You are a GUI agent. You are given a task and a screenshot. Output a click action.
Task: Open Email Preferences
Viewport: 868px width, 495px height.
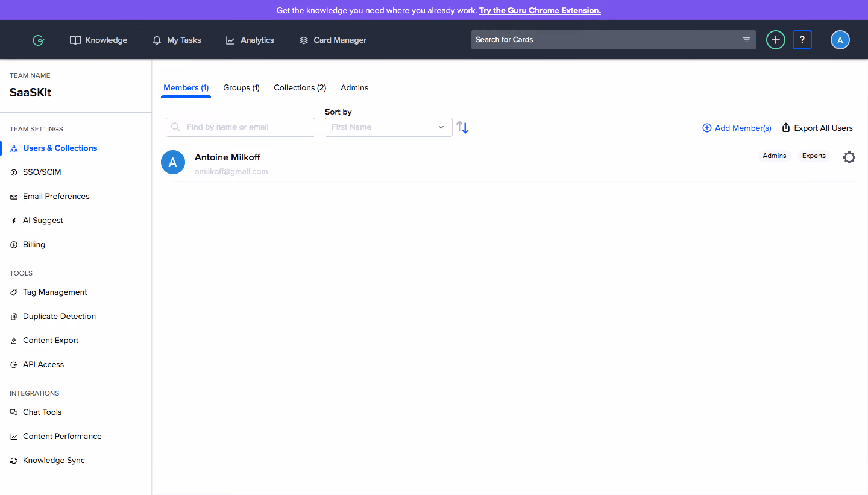click(50, 196)
